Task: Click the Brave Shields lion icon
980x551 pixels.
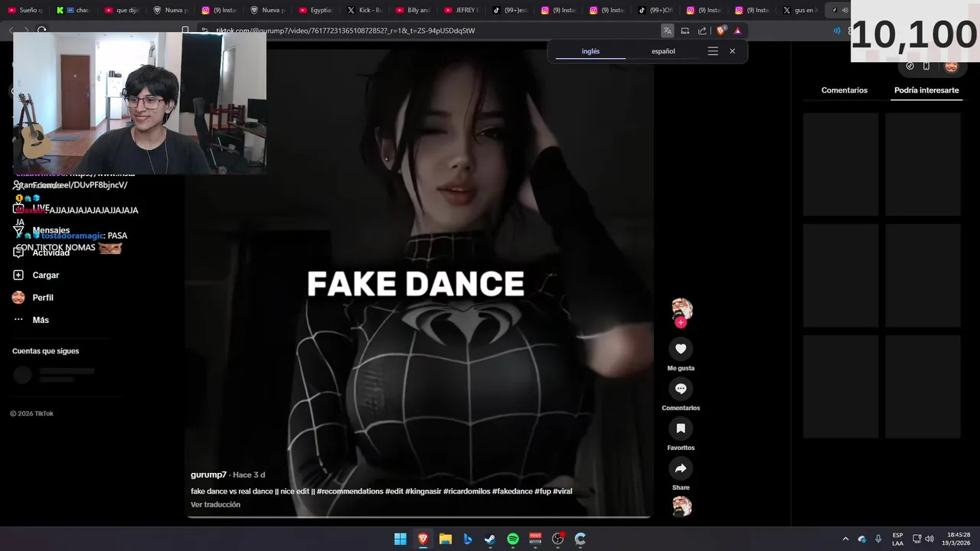Action: tap(720, 31)
